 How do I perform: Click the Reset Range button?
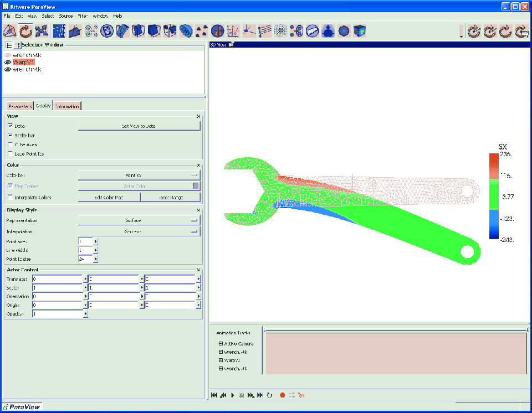[x=171, y=197]
